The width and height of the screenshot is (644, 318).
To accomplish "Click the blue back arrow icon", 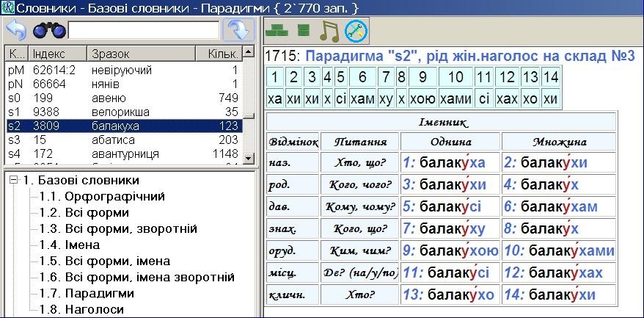I will coord(16,30).
